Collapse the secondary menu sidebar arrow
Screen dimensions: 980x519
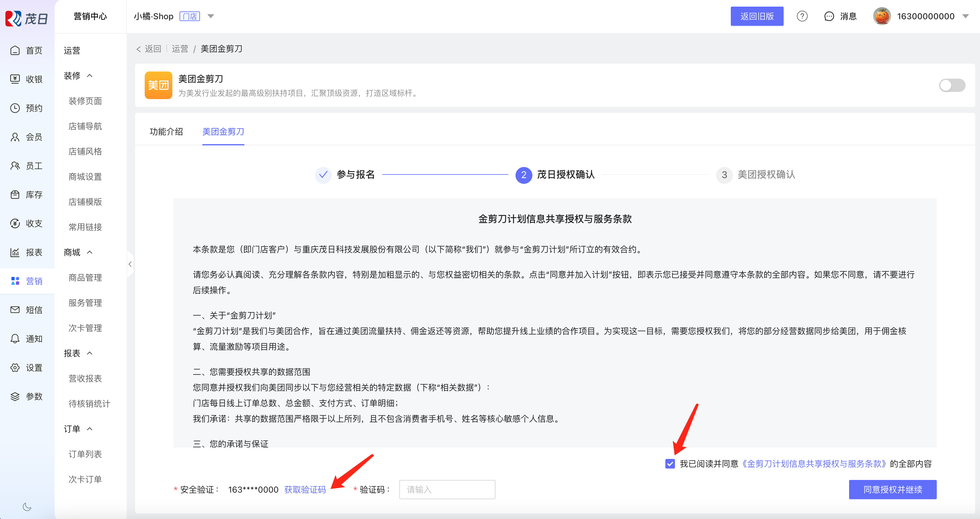click(x=130, y=264)
